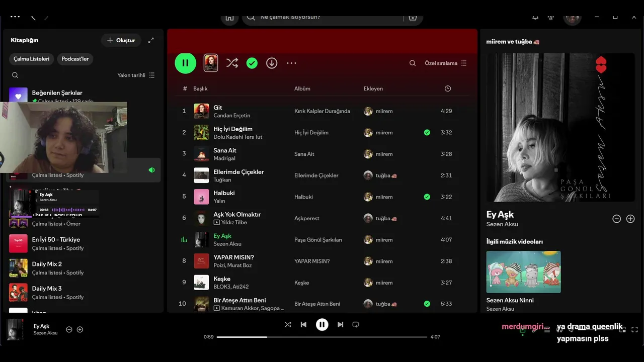Click the browse icon inside the search bar

pos(413,17)
